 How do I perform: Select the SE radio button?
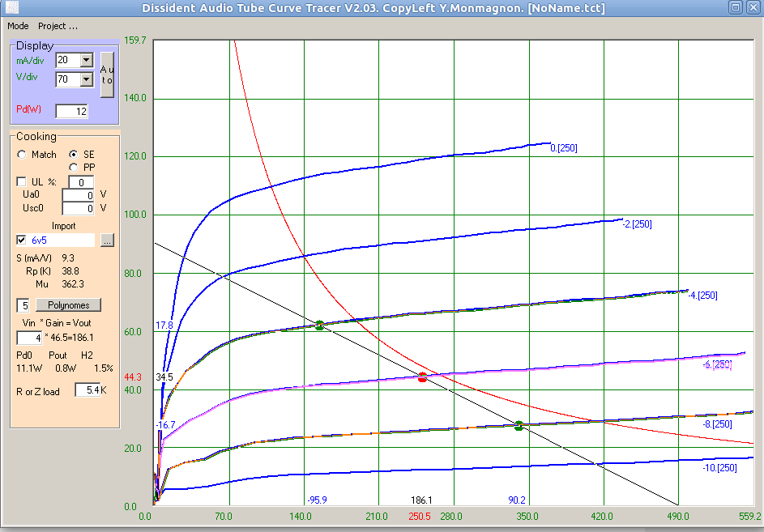pos(74,155)
